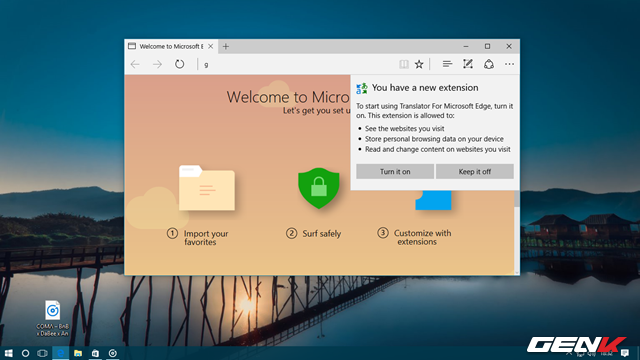640x360 pixels.
Task: Click the vertical scrollbar thumb
Action: point(517,198)
